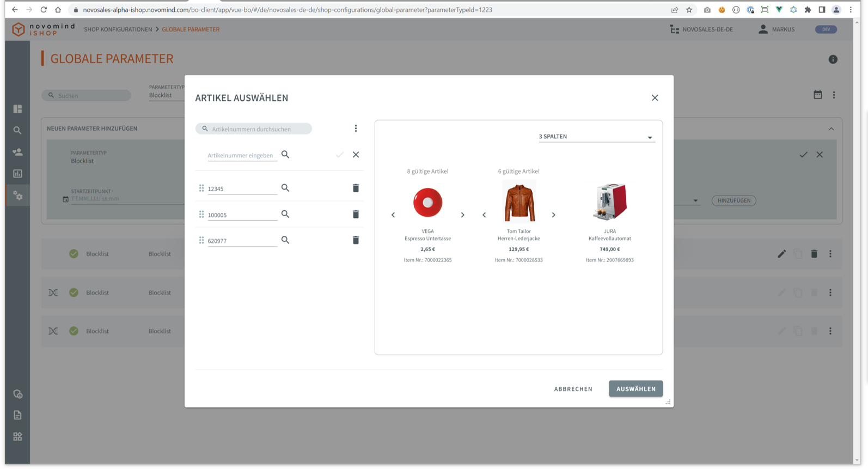The width and height of the screenshot is (868, 469).
Task: Close the Artikel auswählen dialog
Action: click(x=655, y=98)
